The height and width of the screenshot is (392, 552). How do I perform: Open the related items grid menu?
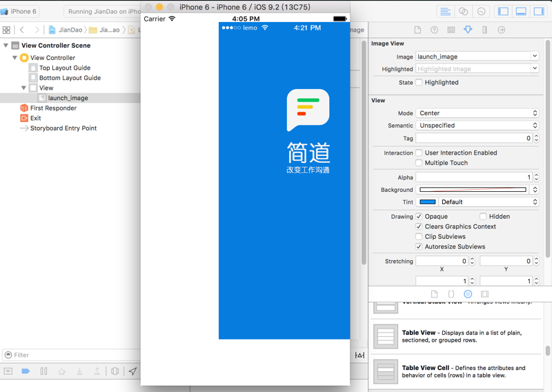pos(6,30)
